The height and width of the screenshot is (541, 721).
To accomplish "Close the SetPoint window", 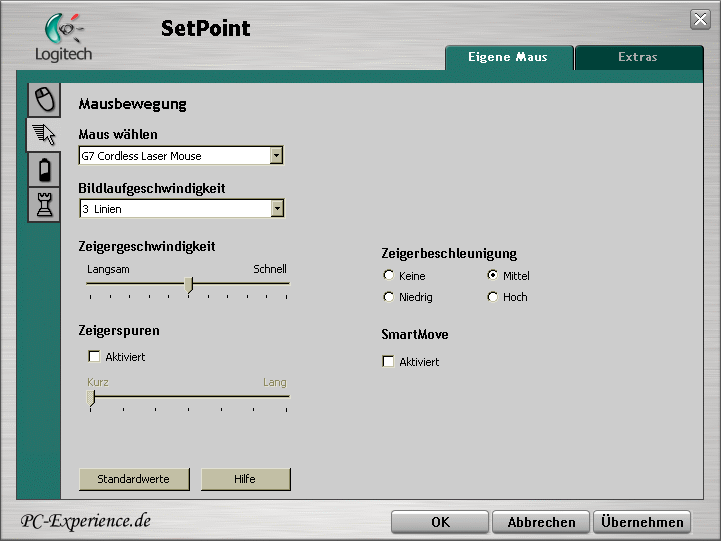I will click(x=700, y=19).
